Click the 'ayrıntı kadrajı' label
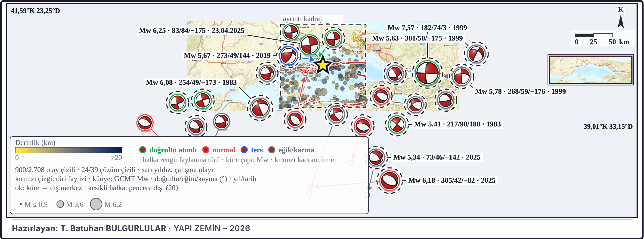This screenshot has width=644, height=239. click(x=303, y=19)
